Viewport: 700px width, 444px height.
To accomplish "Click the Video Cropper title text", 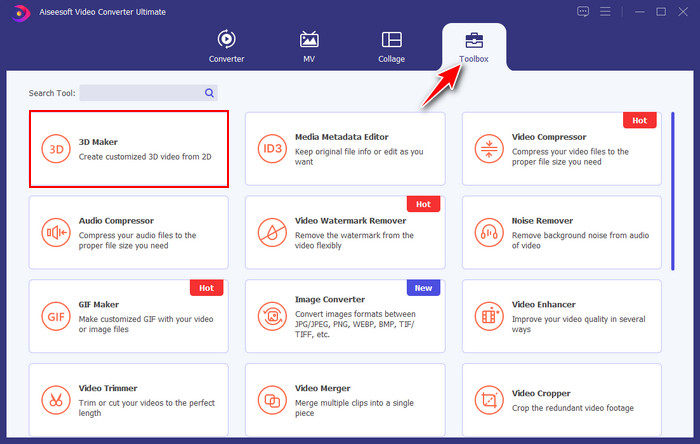I will tap(541, 393).
